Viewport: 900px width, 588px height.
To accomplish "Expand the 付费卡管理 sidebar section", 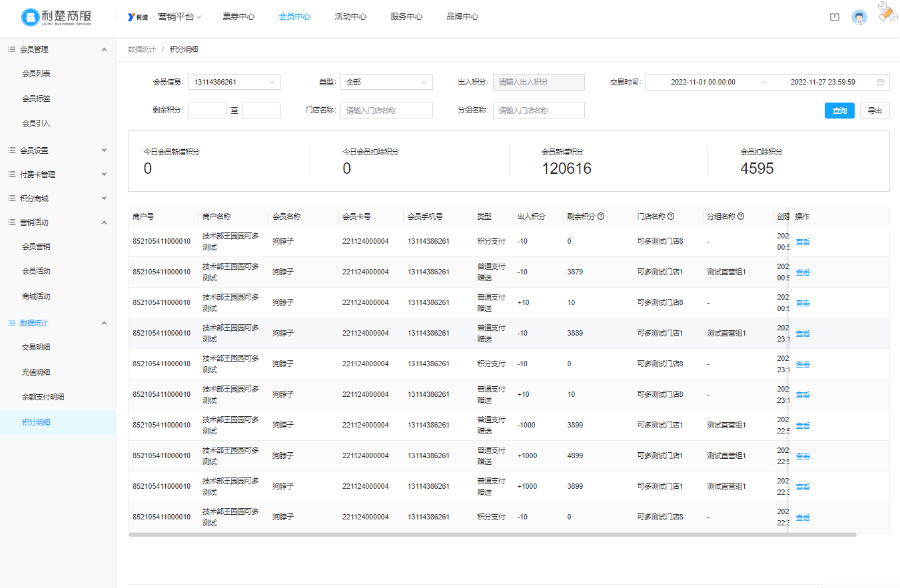I will 104,174.
